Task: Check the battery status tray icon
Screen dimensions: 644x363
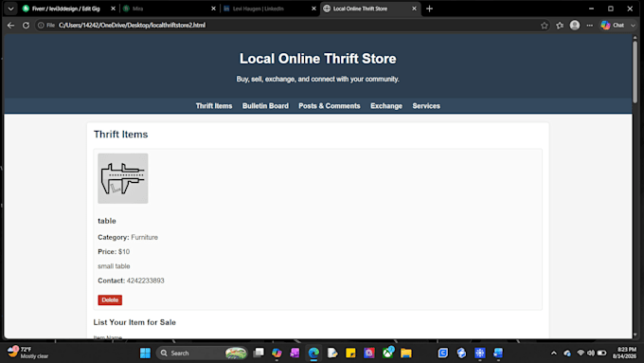Action: pos(601,354)
